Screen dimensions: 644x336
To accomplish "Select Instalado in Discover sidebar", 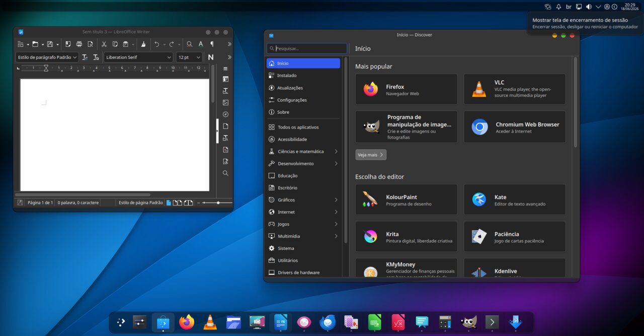I will pos(303,76).
